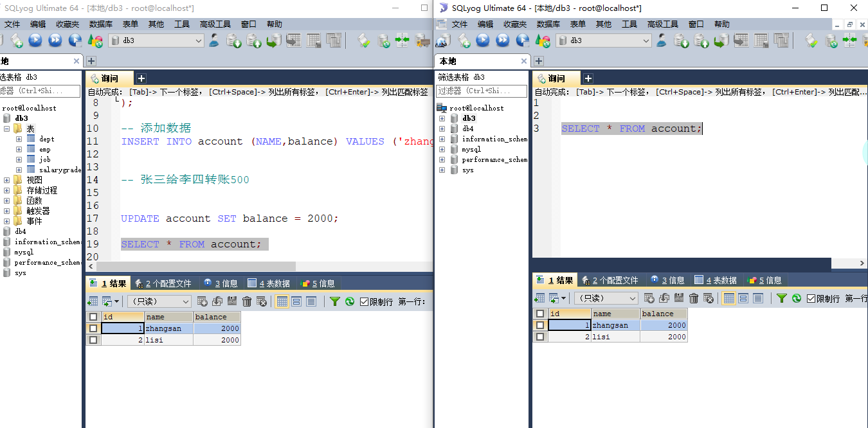Click SELECT * FROM account line in right editor
The height and width of the screenshot is (428, 868).
click(x=631, y=129)
